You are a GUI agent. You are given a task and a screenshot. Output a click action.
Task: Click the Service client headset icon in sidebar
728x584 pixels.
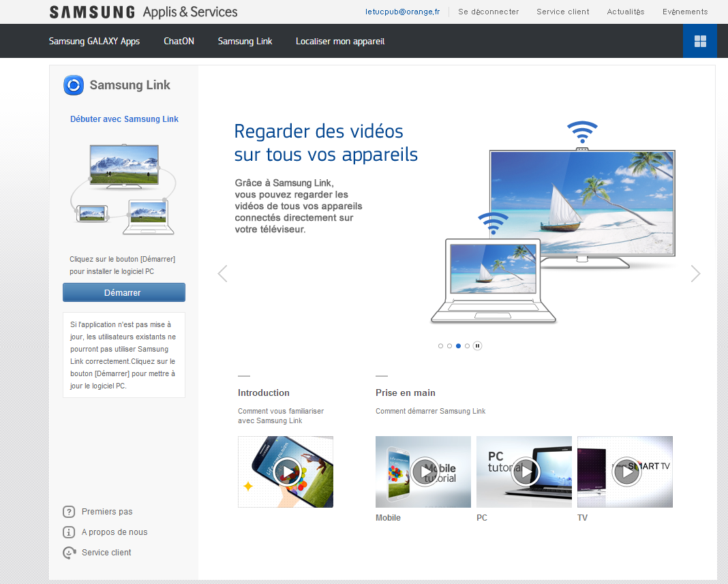[x=69, y=553]
